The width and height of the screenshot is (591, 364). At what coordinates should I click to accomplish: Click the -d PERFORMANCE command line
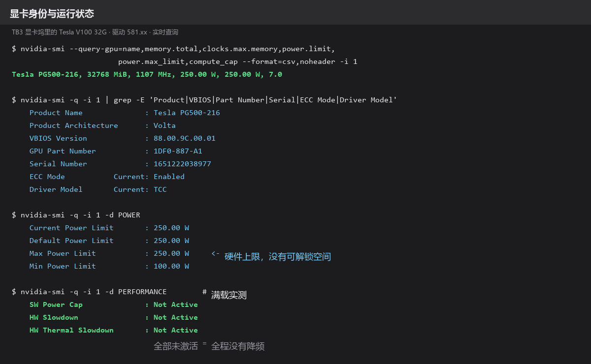click(x=89, y=292)
